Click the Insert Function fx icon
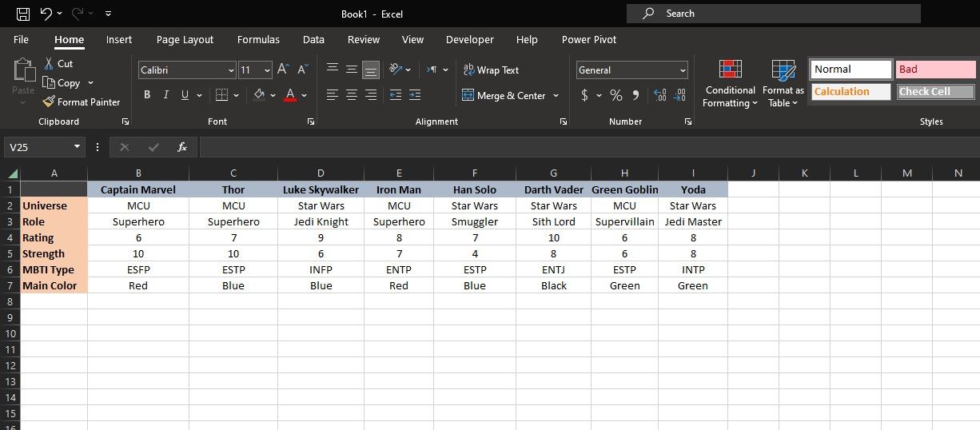 point(182,147)
